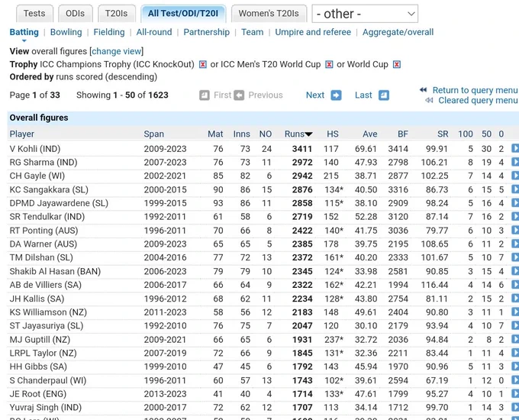Expand Yuvraj Singh row details arrow

[515, 408]
